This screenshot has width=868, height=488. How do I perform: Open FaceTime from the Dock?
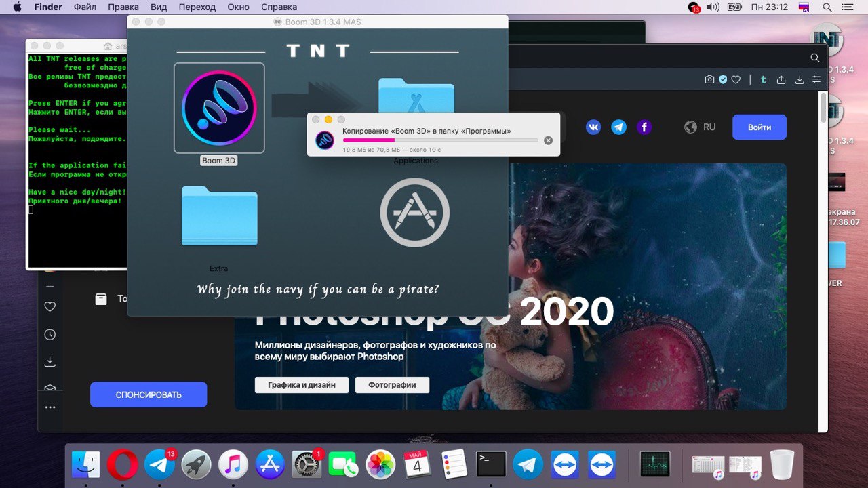[344, 465]
